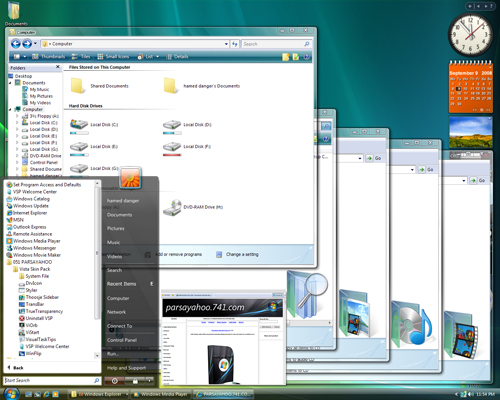Select the DVD-RAM Drive (H:) icon

[172, 207]
